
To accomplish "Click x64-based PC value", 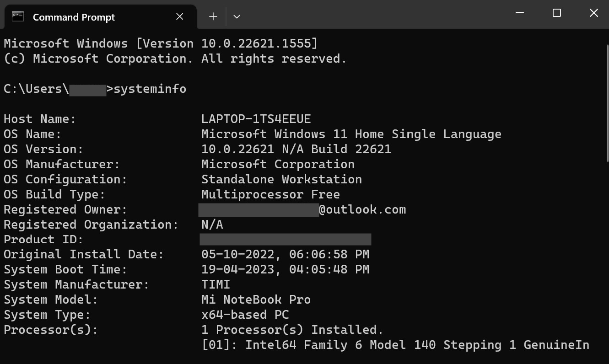I will click(245, 315).
